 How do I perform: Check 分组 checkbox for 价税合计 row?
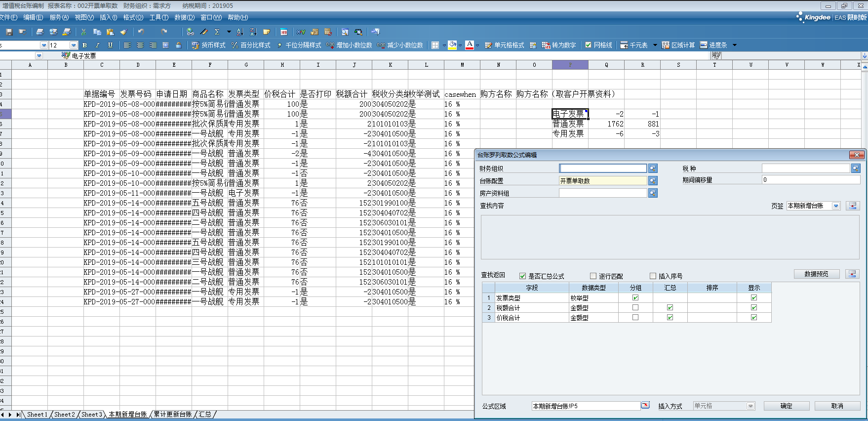pyautogui.click(x=635, y=317)
